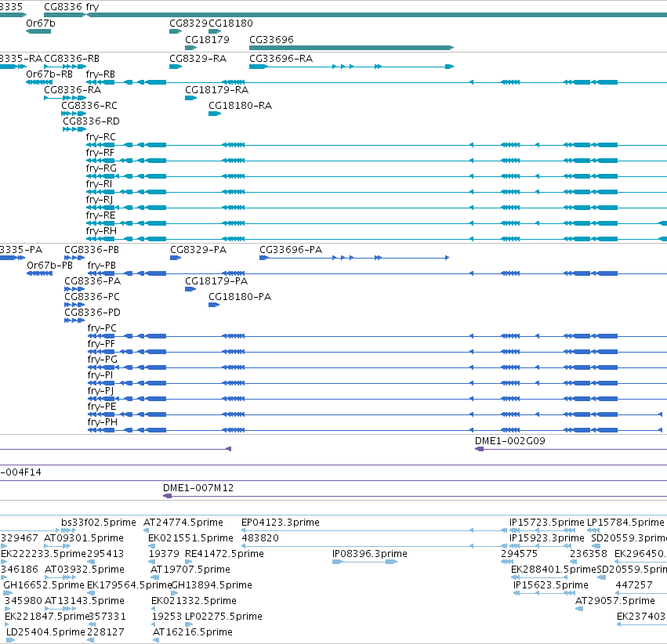Open the CG8329-PA protein label
This screenshot has height=644, width=667.
point(198,249)
